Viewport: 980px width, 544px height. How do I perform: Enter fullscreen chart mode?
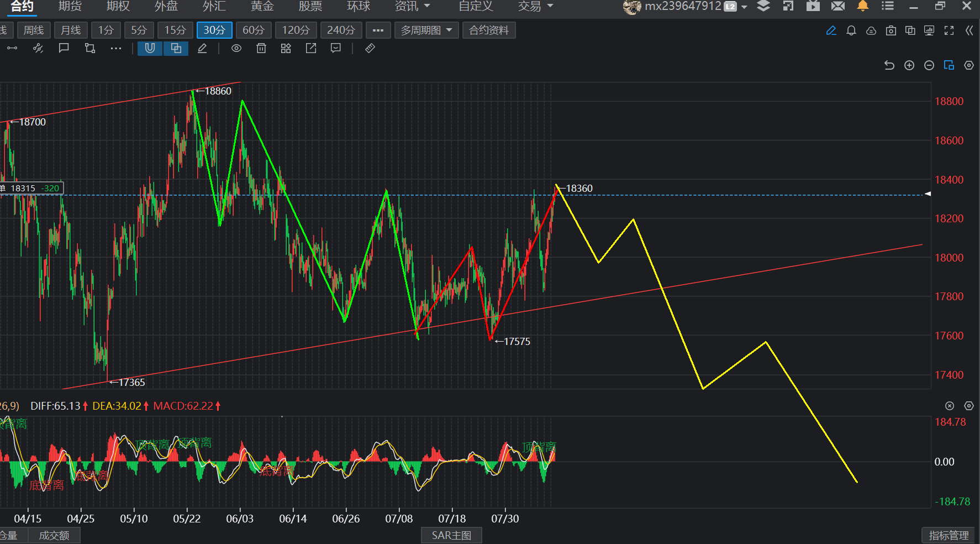pyautogui.click(x=949, y=31)
